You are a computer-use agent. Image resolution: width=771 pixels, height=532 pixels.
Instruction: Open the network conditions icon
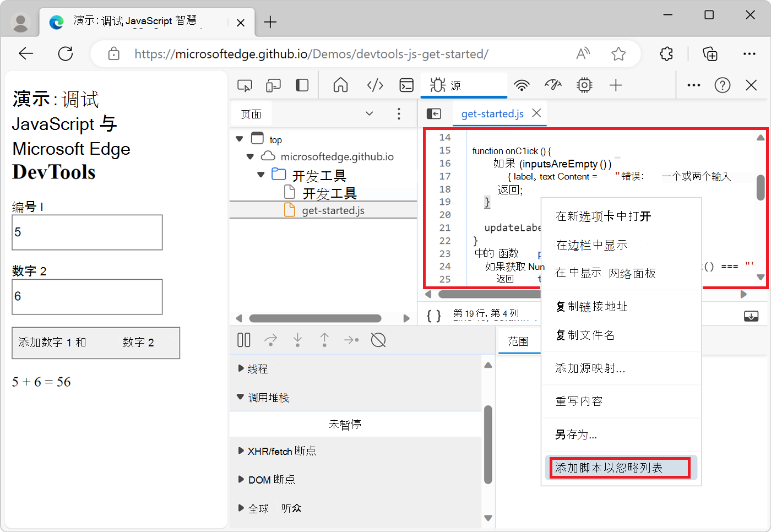pyautogui.click(x=522, y=85)
